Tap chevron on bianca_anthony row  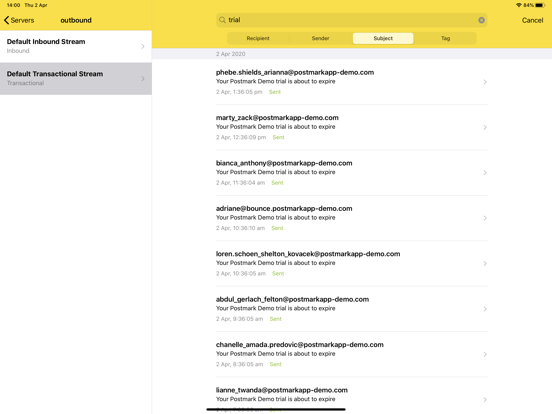[485, 173]
